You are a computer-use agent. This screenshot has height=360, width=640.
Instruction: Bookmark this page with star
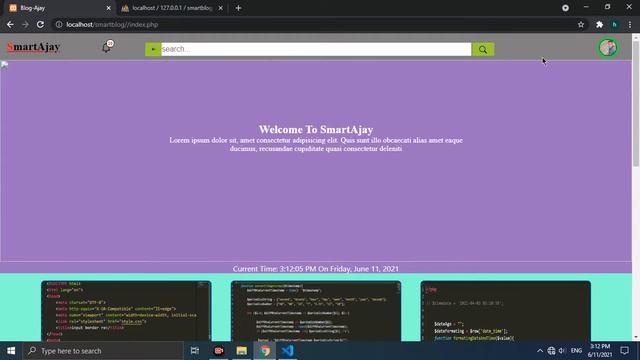click(581, 24)
